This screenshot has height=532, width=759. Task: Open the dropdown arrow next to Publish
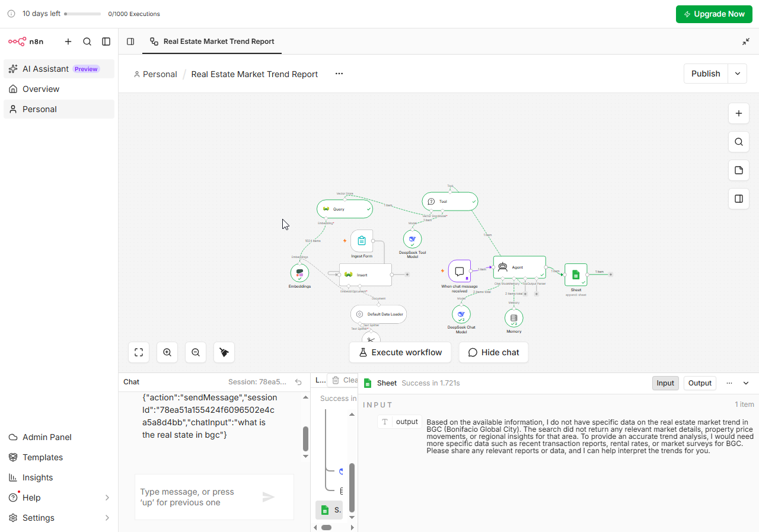tap(738, 74)
